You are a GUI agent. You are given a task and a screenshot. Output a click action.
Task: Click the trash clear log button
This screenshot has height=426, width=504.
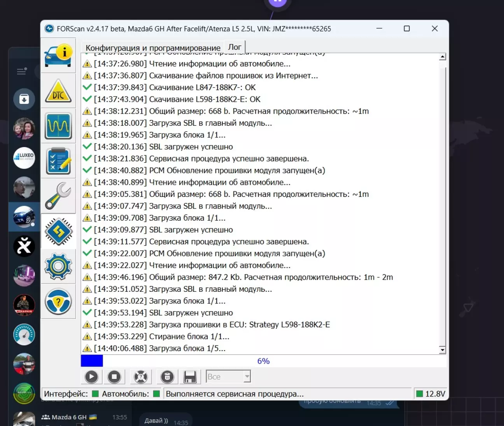(x=167, y=377)
